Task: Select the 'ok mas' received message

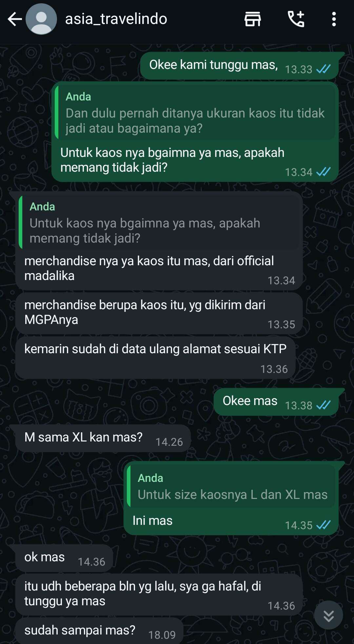Action: pos(64,558)
